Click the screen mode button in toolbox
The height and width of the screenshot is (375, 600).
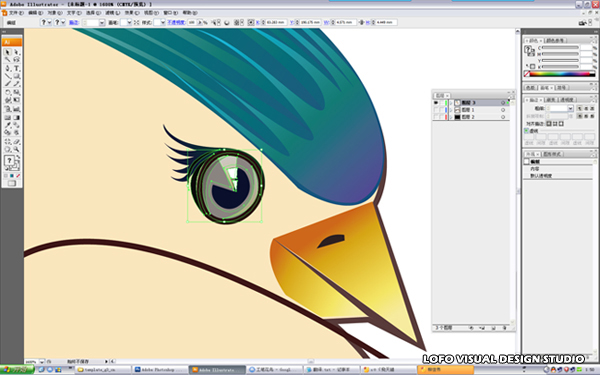click(x=12, y=184)
